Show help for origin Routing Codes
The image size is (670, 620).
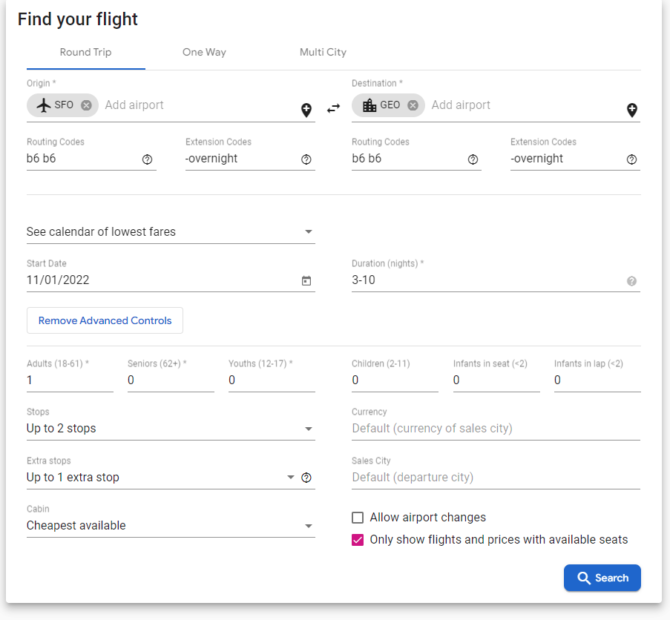click(147, 159)
